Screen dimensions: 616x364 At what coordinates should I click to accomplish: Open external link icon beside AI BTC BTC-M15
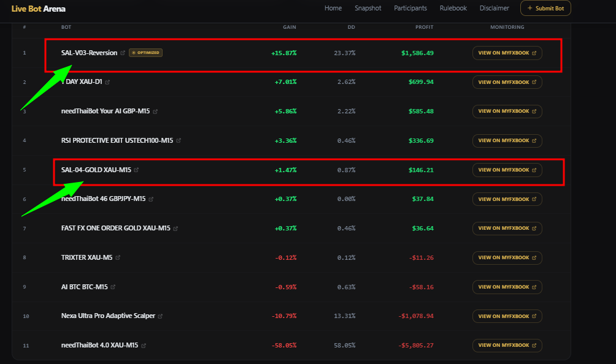tap(114, 287)
